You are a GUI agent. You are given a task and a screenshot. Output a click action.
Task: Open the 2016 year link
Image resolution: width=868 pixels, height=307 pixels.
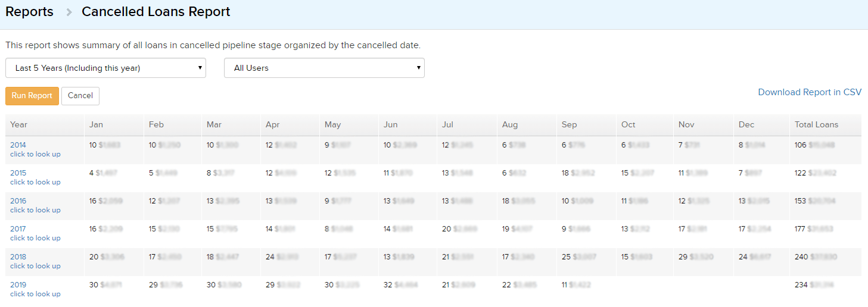(x=18, y=201)
